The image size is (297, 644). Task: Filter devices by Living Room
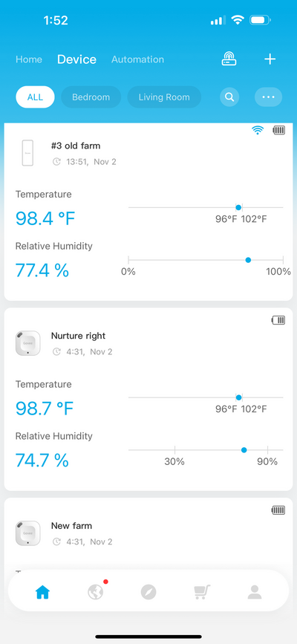point(164,97)
